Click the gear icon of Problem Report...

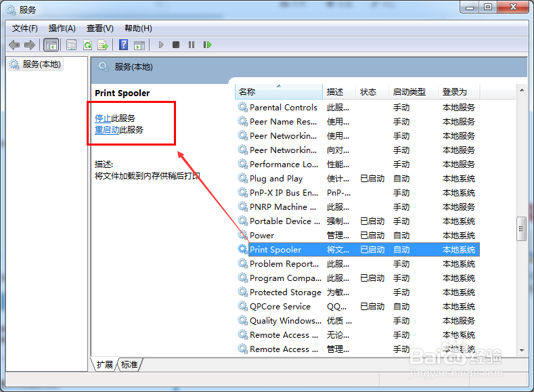click(242, 263)
